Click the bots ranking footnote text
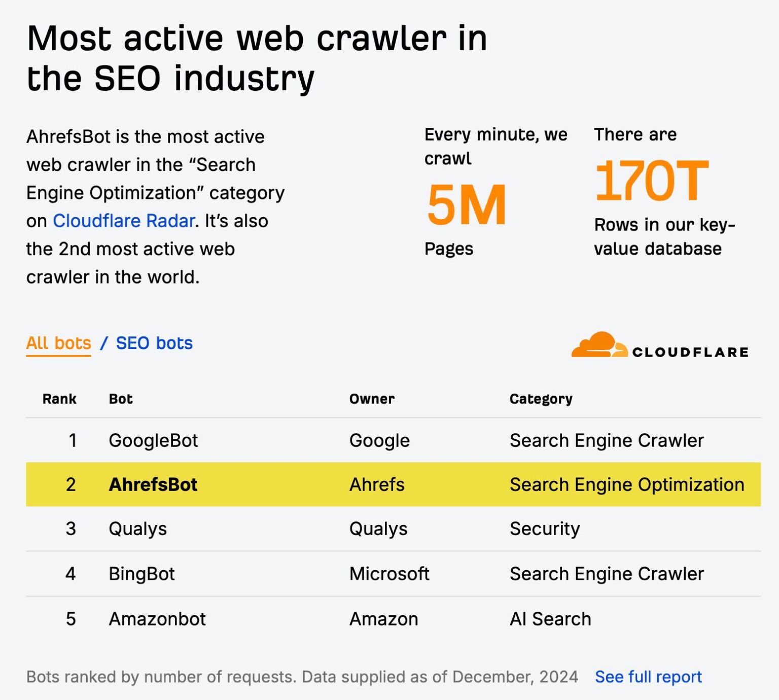This screenshot has width=779, height=700. pyautogui.click(x=302, y=676)
